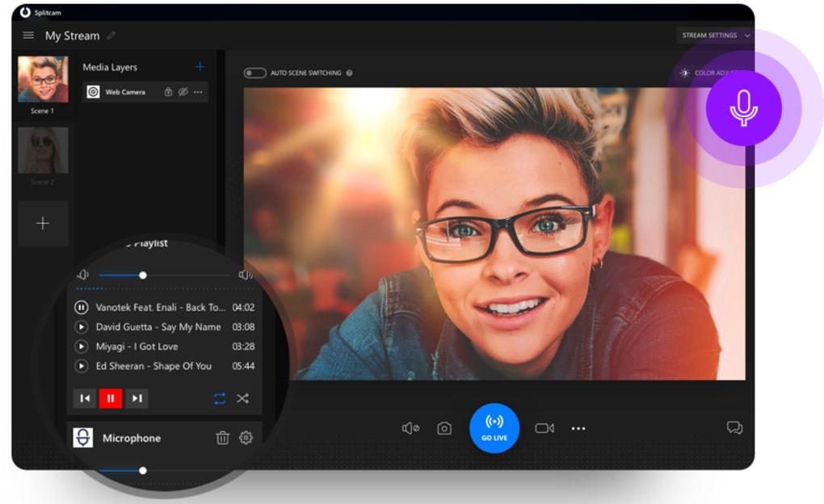Click the pencil icon to rename My Stream
The width and height of the screenshot is (824, 504).
click(111, 36)
